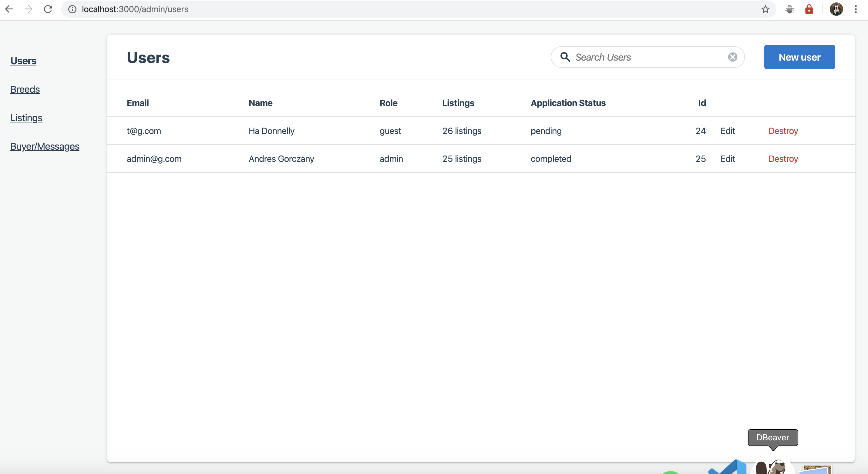Click the Listings sidebar navigation link
Viewport: 868px width, 474px height.
tap(26, 118)
